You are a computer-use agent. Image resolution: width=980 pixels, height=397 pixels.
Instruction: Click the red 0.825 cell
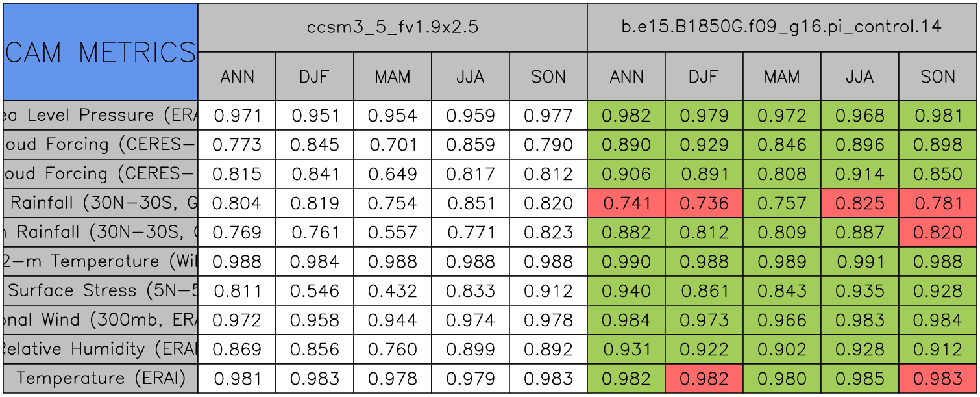[860, 203]
